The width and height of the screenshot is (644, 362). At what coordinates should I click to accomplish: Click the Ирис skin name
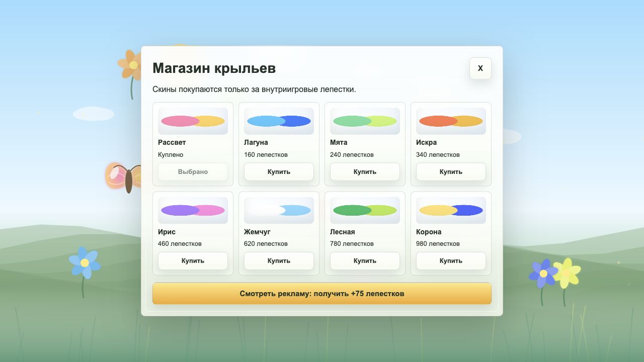167,232
